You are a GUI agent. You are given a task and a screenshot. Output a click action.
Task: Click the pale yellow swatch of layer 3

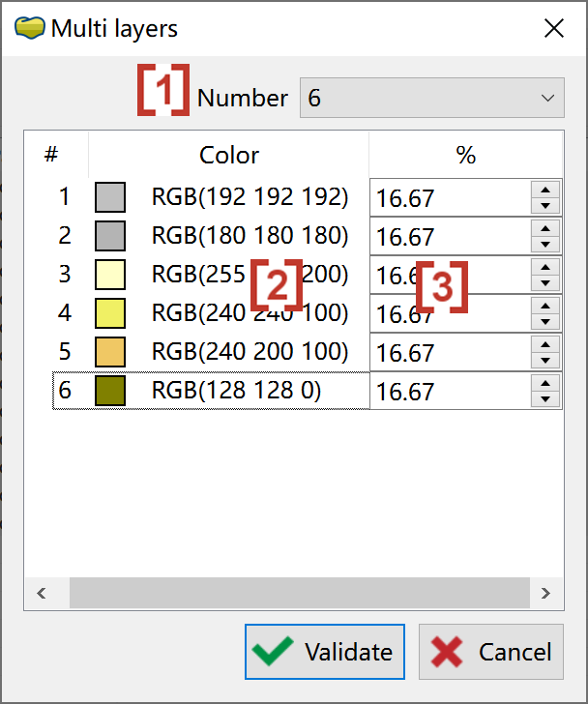click(110, 275)
